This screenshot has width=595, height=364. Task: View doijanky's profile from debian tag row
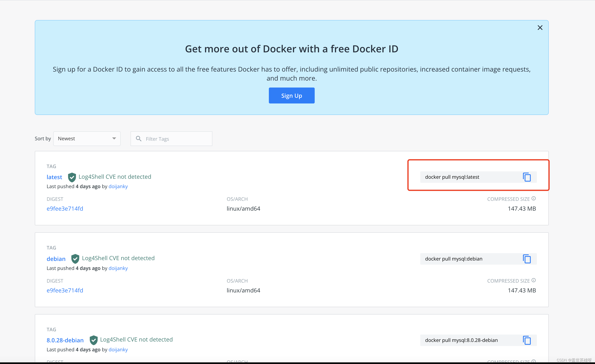tap(118, 268)
